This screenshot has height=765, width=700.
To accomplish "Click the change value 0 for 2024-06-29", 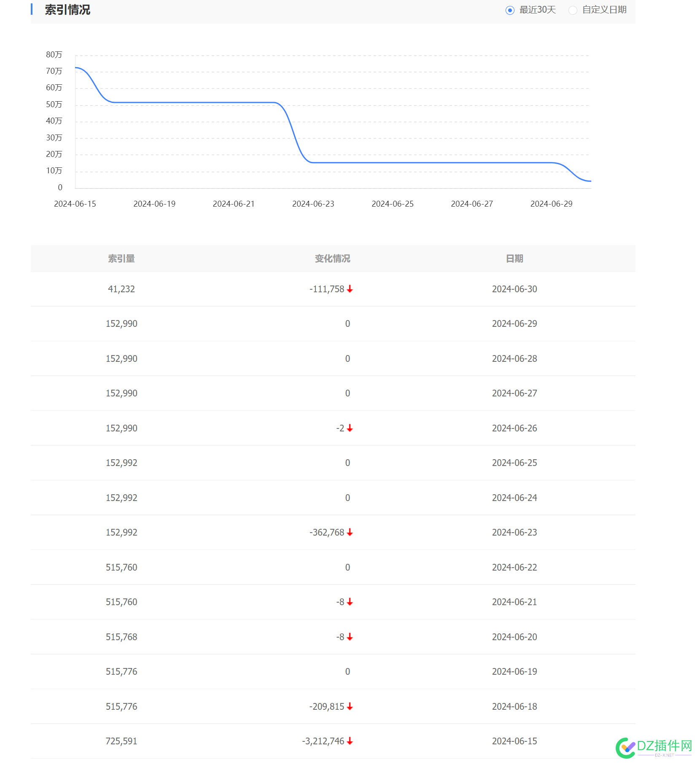I will click(x=347, y=323).
